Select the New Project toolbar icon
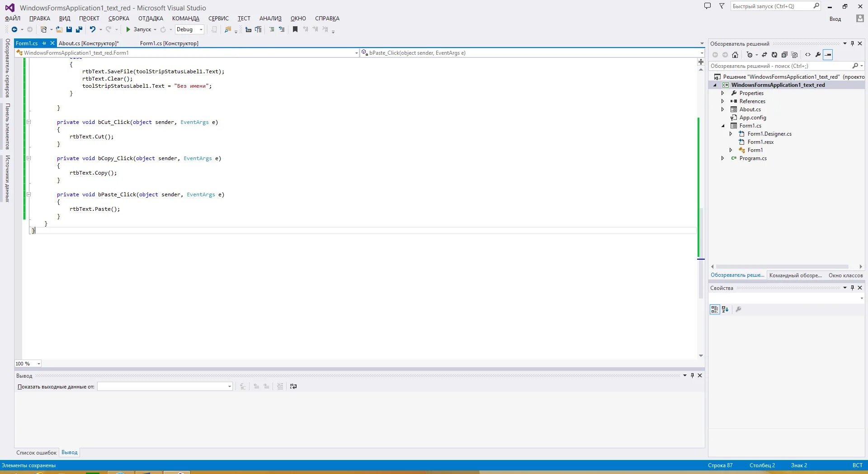Screen dimensions: 868x474 (x=44, y=29)
